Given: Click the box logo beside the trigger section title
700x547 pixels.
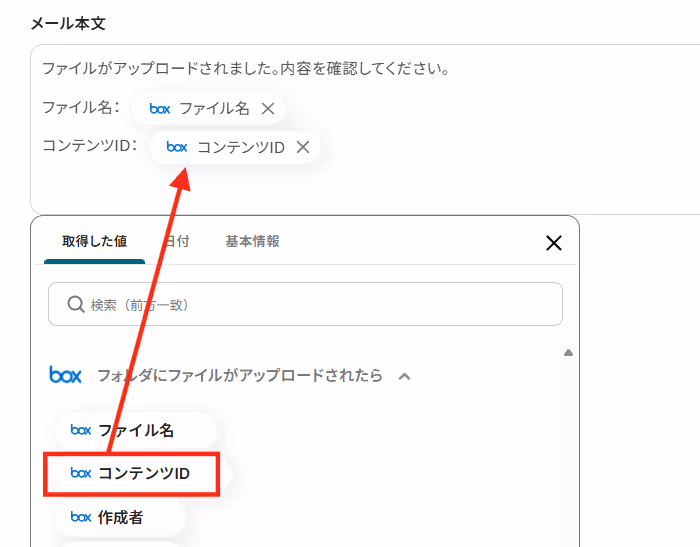Looking at the screenshot, I should (x=65, y=375).
